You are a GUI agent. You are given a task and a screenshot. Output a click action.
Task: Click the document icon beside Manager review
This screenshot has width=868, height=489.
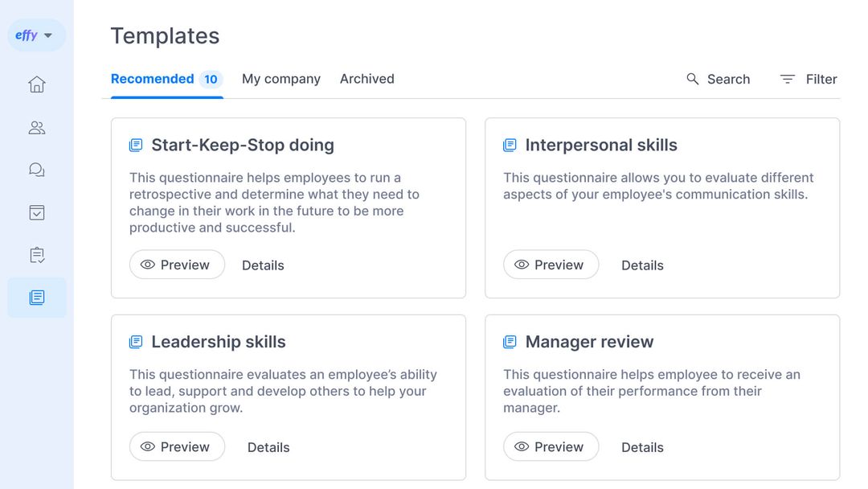510,341
